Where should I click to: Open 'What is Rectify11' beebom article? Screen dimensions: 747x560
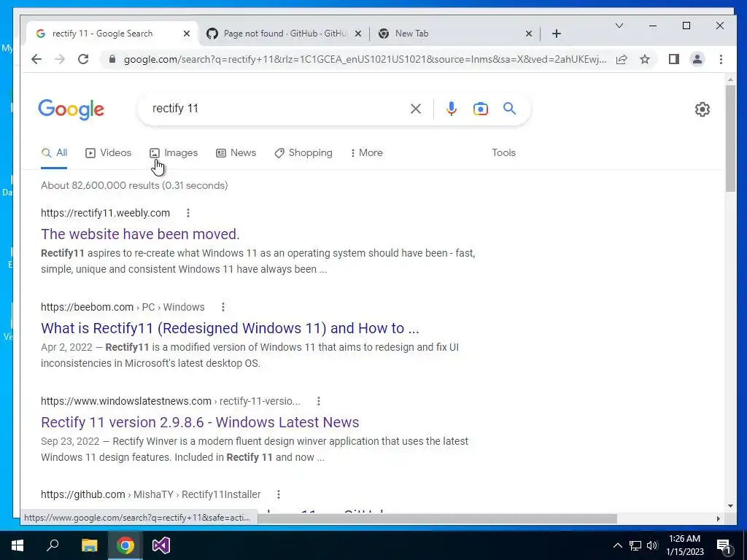click(x=230, y=328)
